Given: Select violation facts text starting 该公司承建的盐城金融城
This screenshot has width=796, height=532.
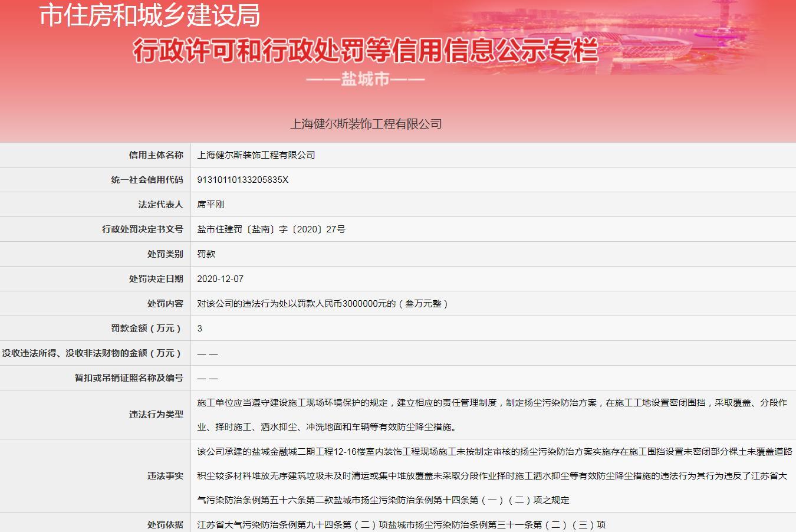Looking at the screenshot, I should [494, 475].
